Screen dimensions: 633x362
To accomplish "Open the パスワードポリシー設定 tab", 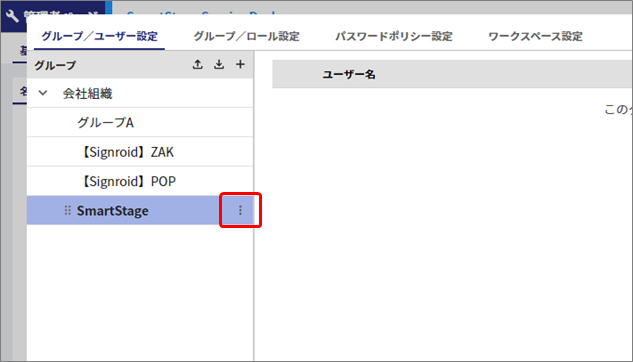I will tap(394, 36).
